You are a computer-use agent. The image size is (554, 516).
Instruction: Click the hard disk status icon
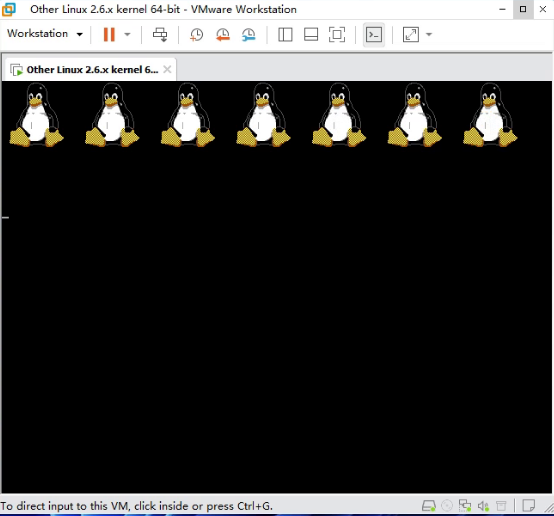pos(429,506)
